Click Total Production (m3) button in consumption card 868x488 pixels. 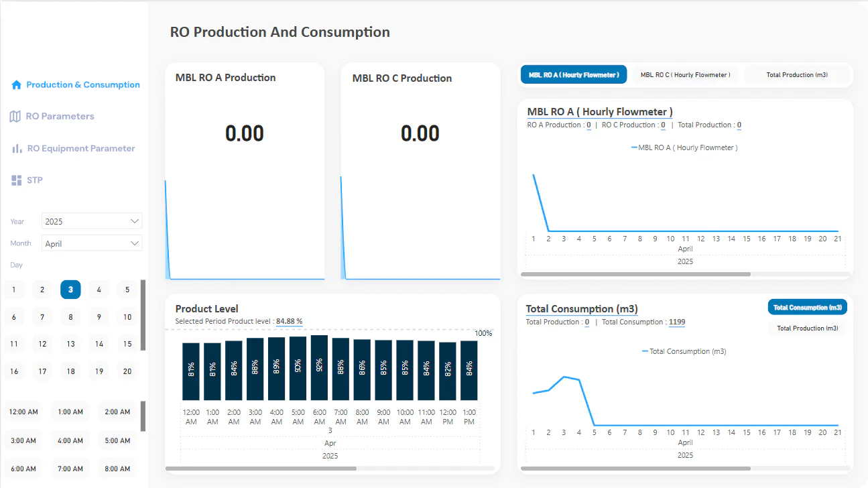(x=808, y=328)
